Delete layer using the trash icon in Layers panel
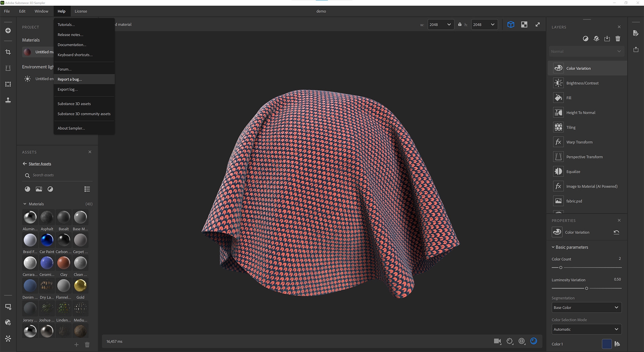Viewport: 644px width, 352px height. point(618,39)
